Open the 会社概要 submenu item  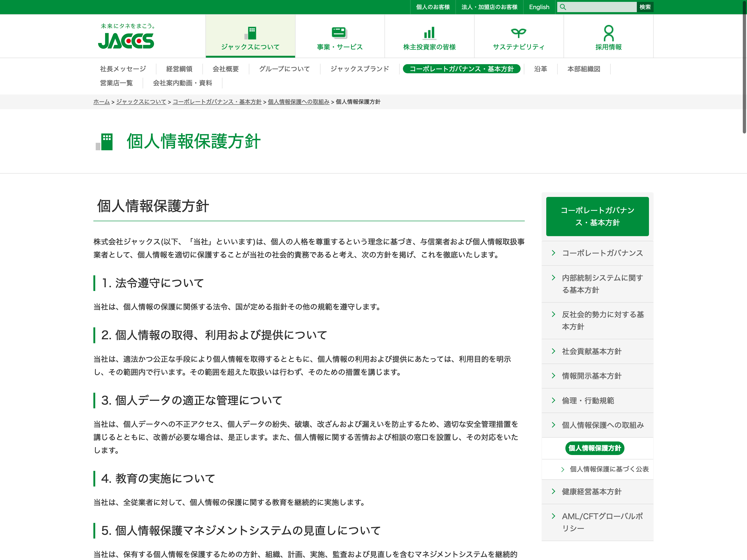point(225,69)
